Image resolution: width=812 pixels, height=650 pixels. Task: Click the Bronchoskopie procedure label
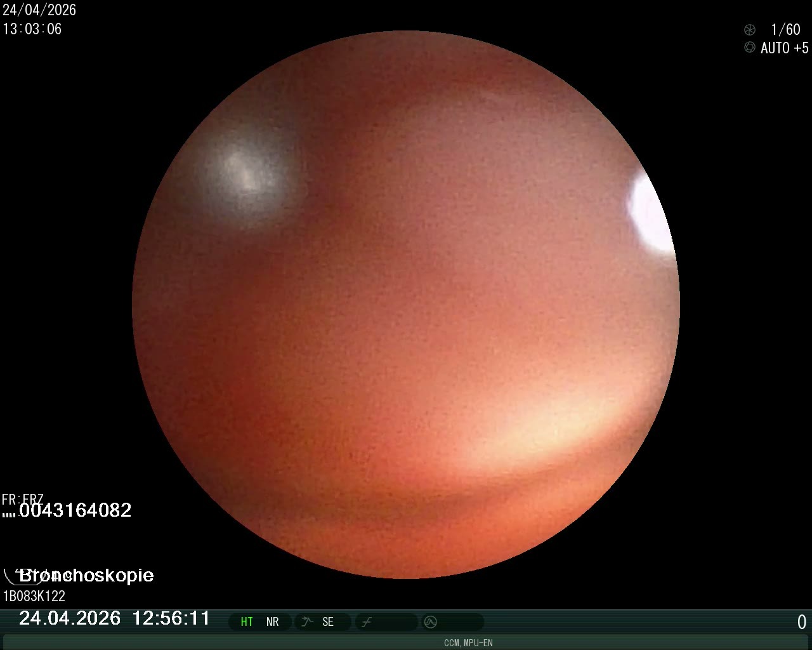[86, 575]
